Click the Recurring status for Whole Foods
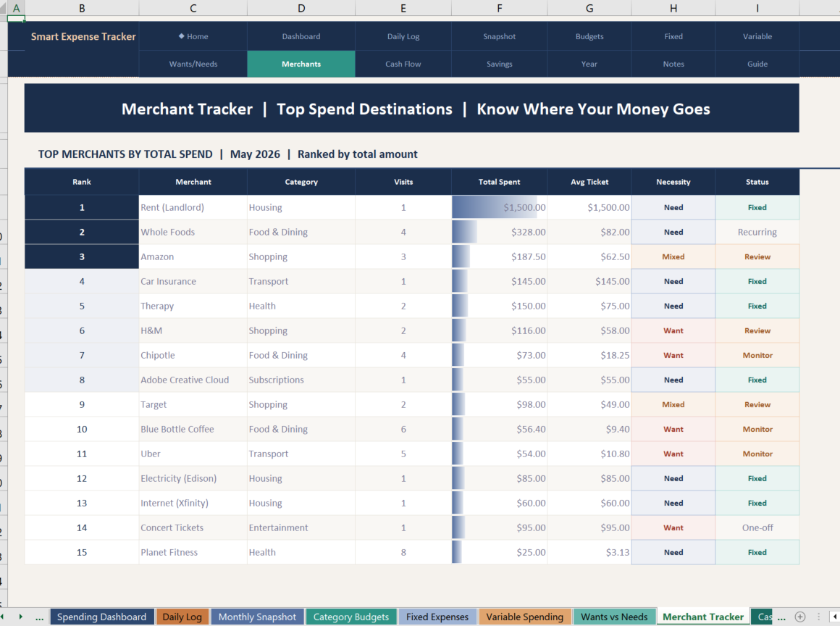Viewport: 840px width, 626px height. 757,232
